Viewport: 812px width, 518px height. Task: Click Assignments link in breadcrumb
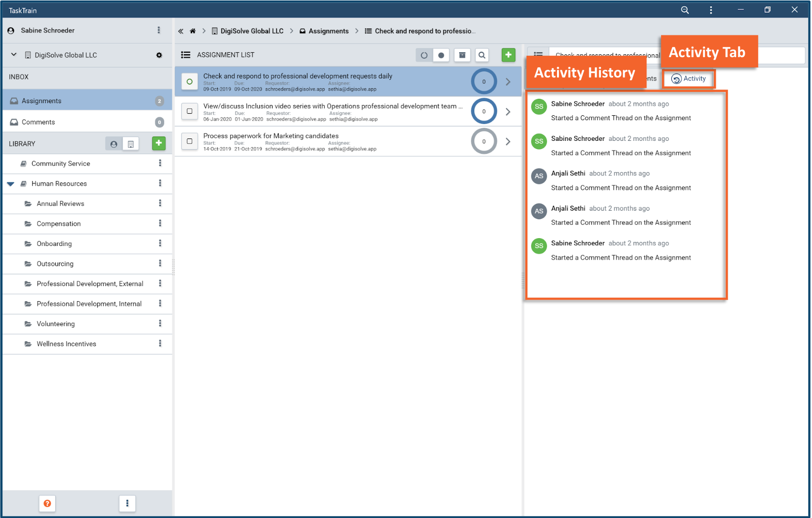(328, 31)
